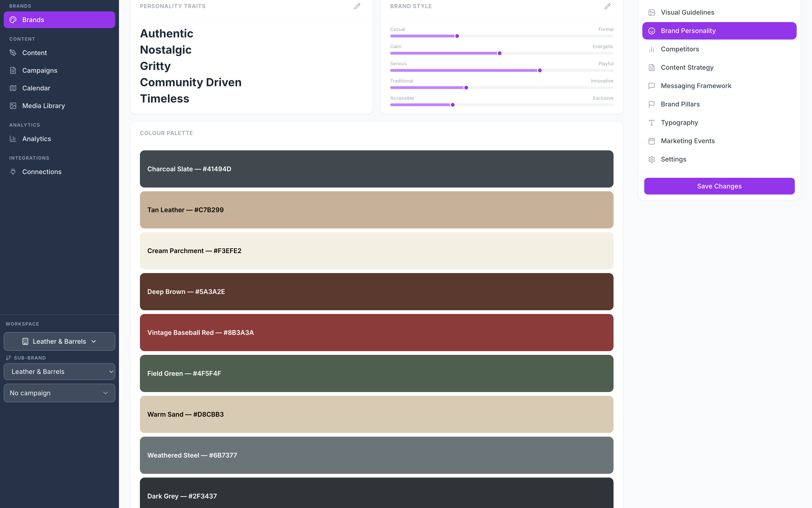Viewport: 812px width, 508px height.
Task: Expand the sub-brand Leather & Barrels selector
Action: [59, 372]
